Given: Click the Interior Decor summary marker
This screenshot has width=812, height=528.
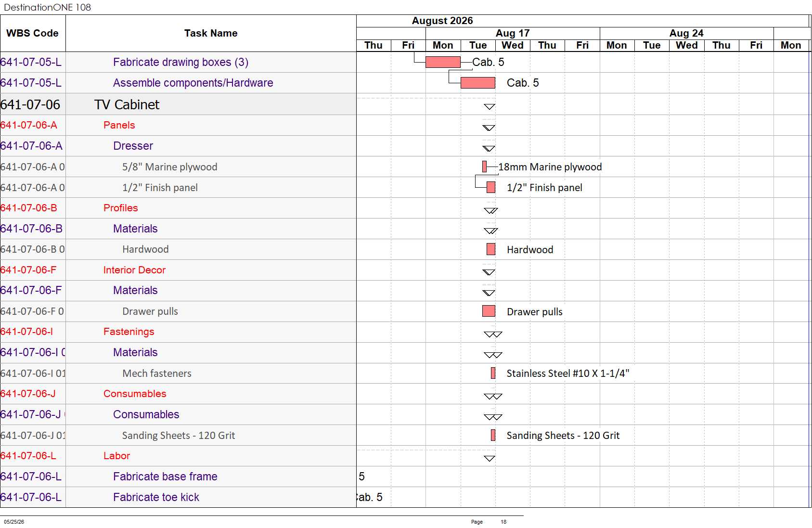Looking at the screenshot, I should (489, 272).
